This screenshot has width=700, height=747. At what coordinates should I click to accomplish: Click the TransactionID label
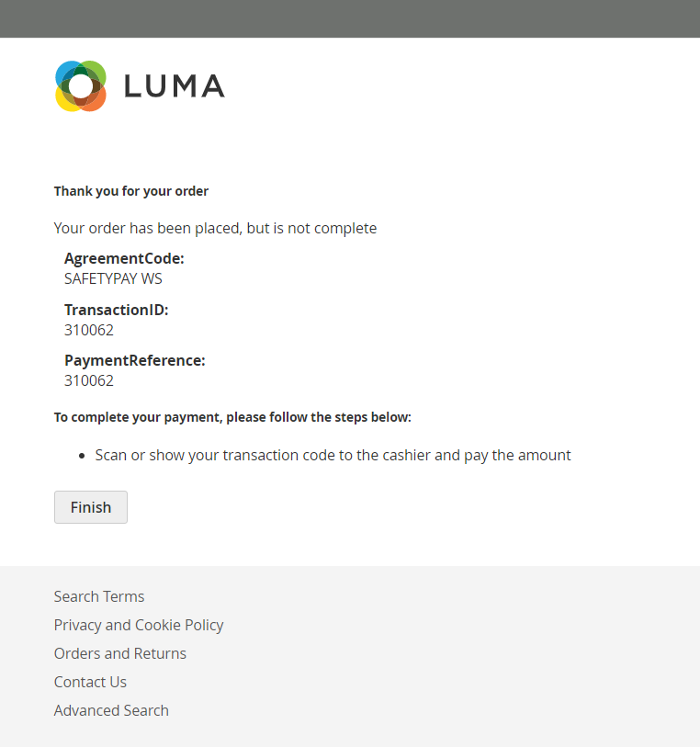(117, 310)
